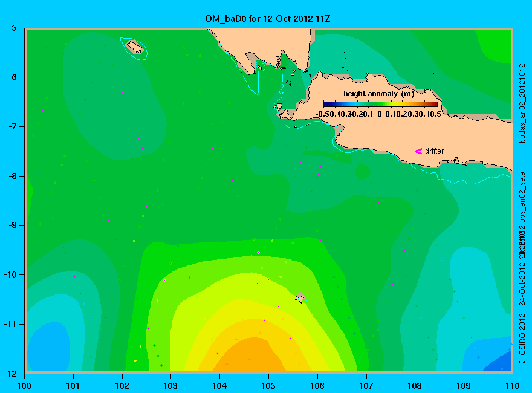Click the y-axis label -8

pos(12,176)
